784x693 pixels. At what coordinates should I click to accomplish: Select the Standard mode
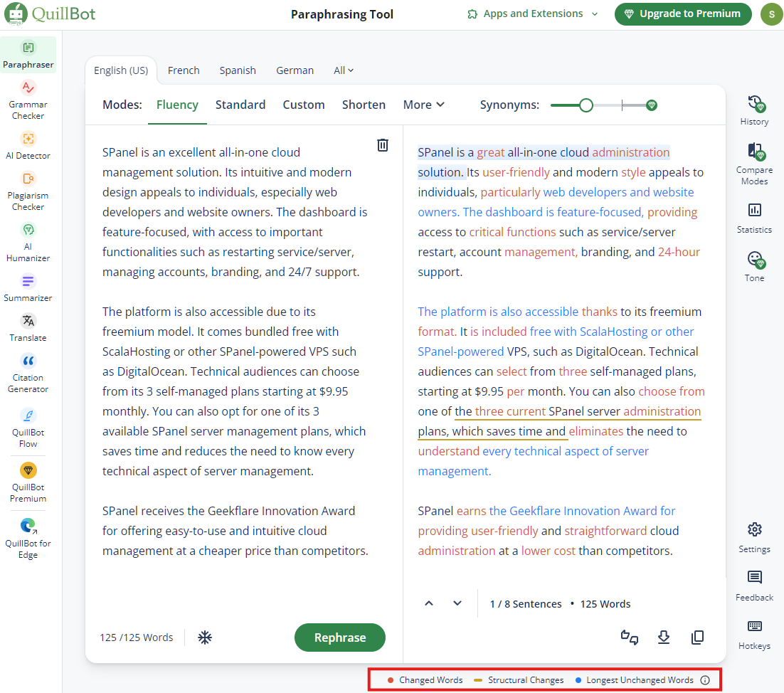[x=240, y=105]
